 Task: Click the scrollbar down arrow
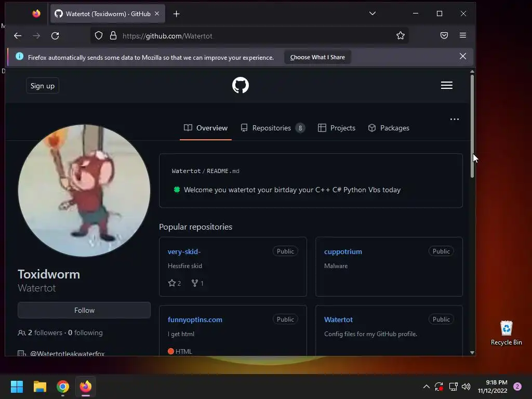pos(472,353)
